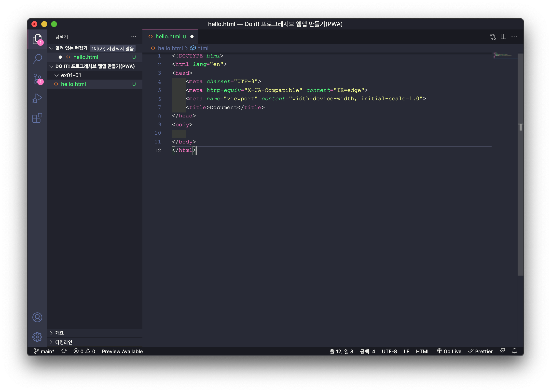Screen dimensions: 551x392
Task: Click the Open Changes compare icon
Action: click(x=493, y=37)
